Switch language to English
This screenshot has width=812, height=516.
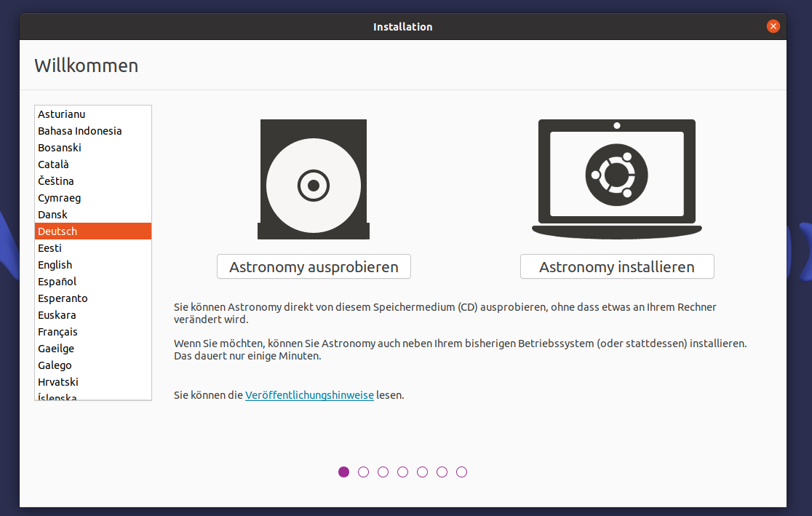point(93,265)
